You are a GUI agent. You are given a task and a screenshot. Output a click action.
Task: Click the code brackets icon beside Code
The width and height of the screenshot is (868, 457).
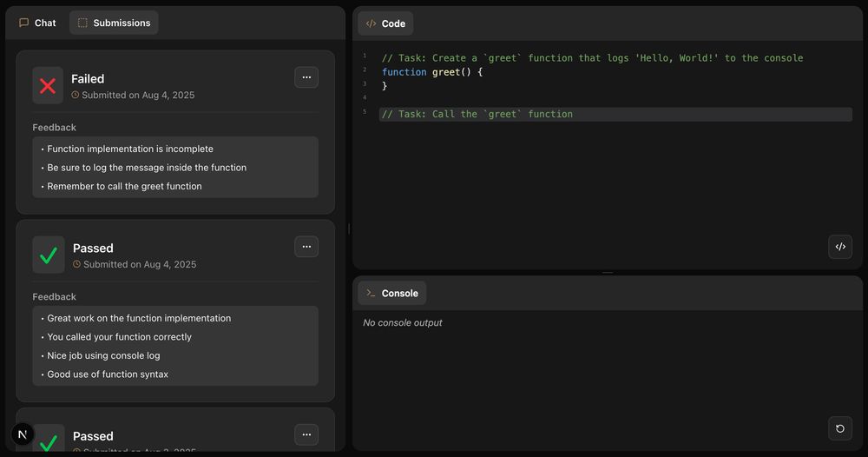[371, 23]
